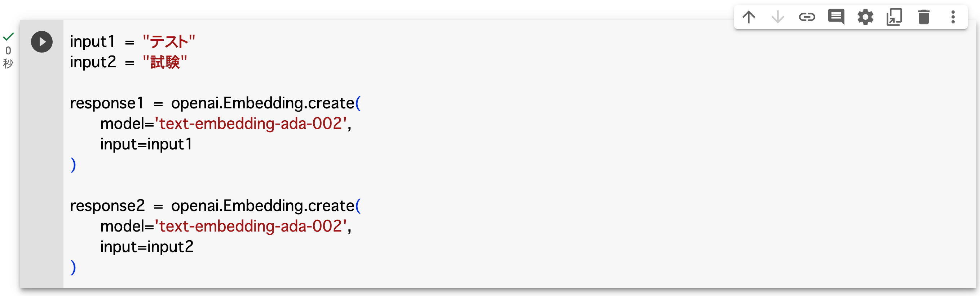This screenshot has width=980, height=296.
Task: Move the cell up
Action: click(x=749, y=17)
